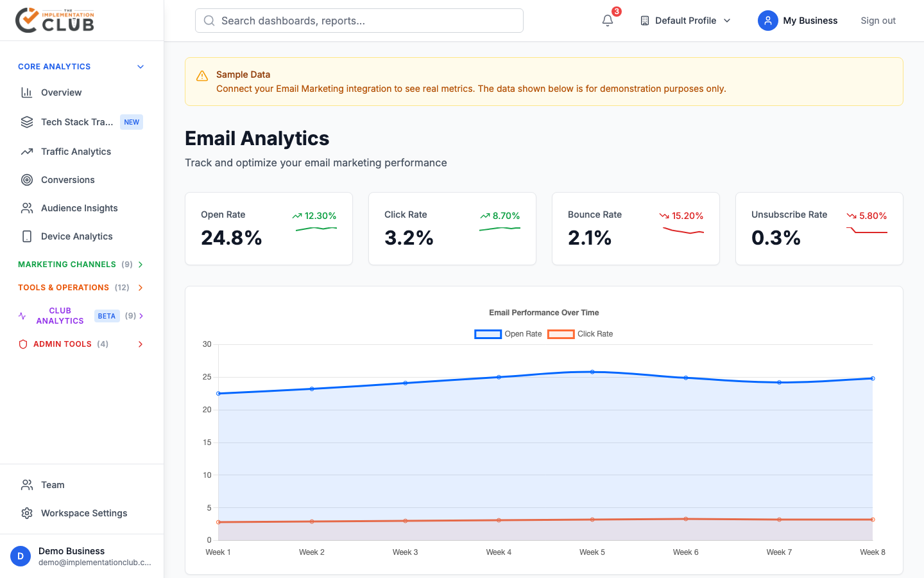
Task: Open My Business account menu
Action: pos(798,20)
